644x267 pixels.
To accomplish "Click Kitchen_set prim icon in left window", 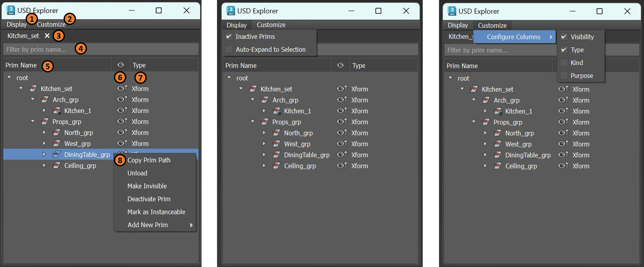I will click(x=33, y=89).
